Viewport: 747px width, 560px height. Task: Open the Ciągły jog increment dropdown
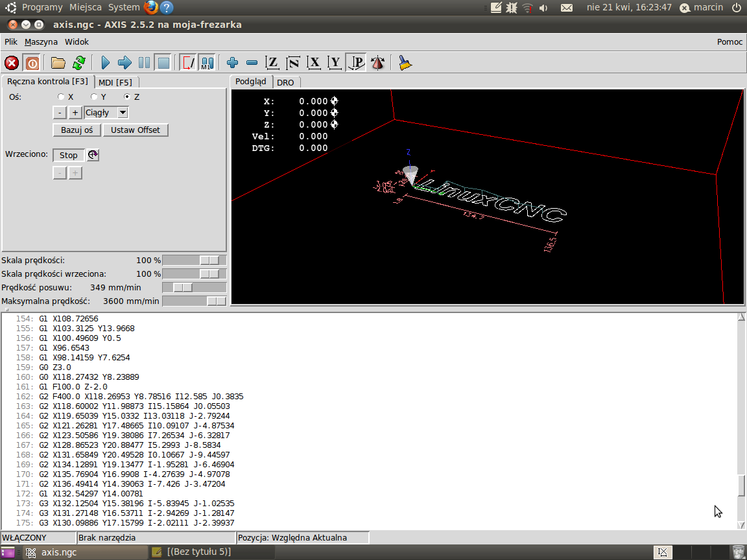tap(123, 113)
